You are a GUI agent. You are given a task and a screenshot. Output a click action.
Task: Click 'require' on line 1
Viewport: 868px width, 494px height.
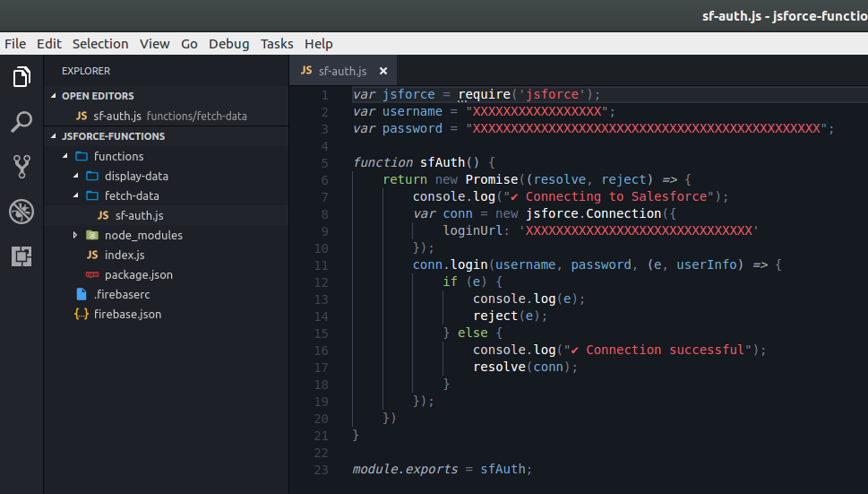[485, 95]
